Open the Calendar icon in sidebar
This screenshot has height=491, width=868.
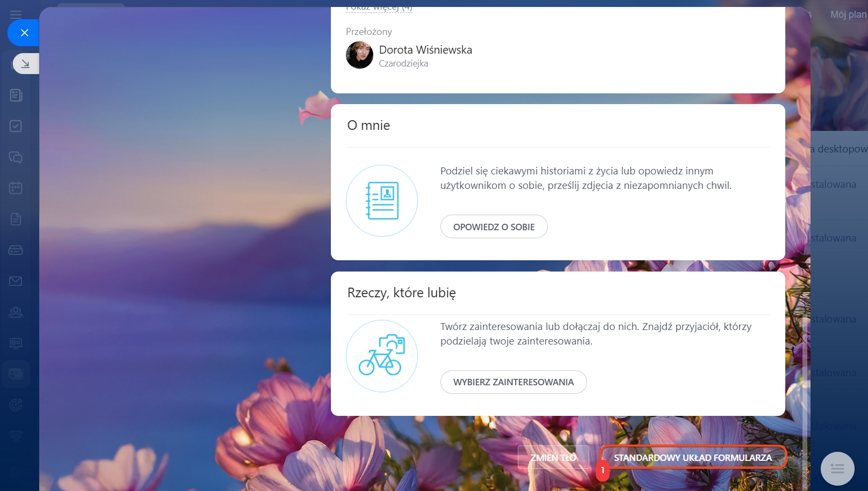(16, 188)
